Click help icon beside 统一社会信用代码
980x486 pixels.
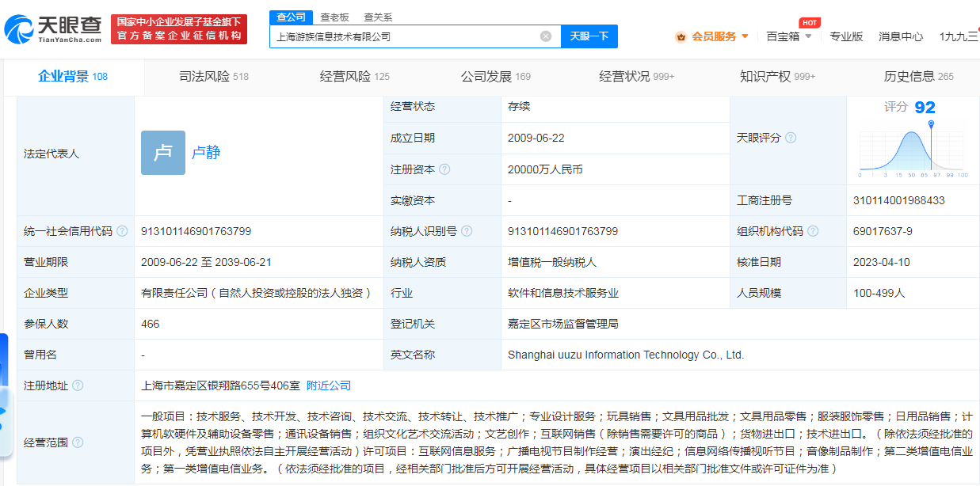pyautogui.click(x=122, y=231)
